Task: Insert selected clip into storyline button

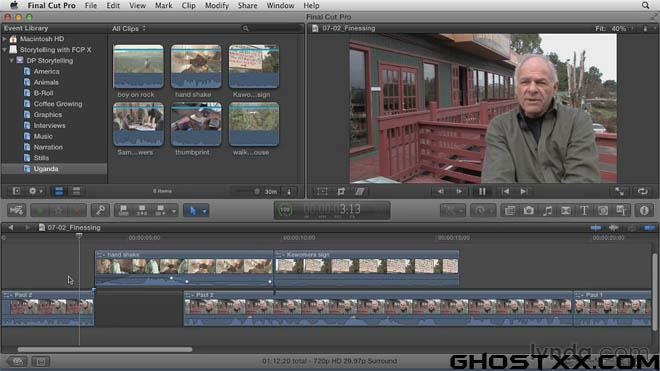Action: coord(142,210)
